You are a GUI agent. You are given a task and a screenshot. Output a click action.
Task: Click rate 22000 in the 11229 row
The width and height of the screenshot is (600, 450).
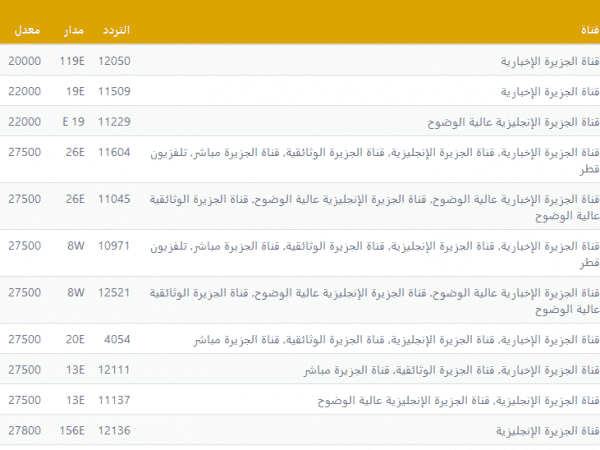tap(24, 122)
